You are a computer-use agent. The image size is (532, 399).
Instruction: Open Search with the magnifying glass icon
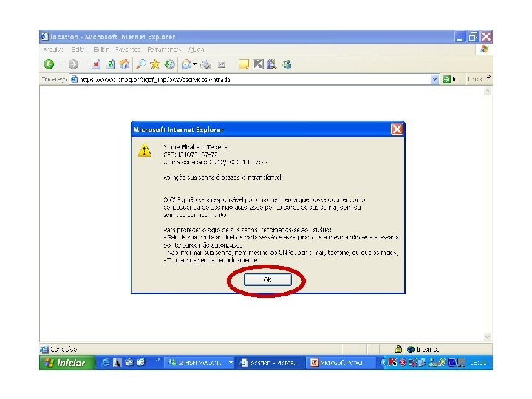141,64
